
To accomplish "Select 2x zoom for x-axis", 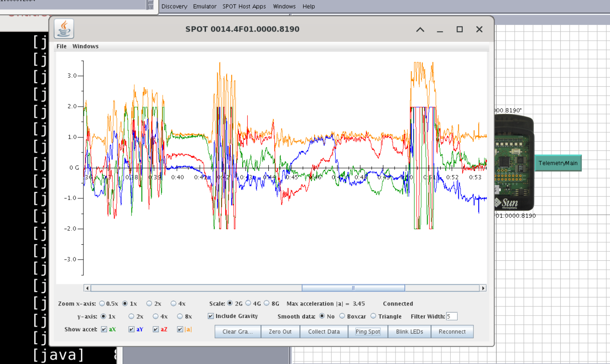I will [x=149, y=304].
